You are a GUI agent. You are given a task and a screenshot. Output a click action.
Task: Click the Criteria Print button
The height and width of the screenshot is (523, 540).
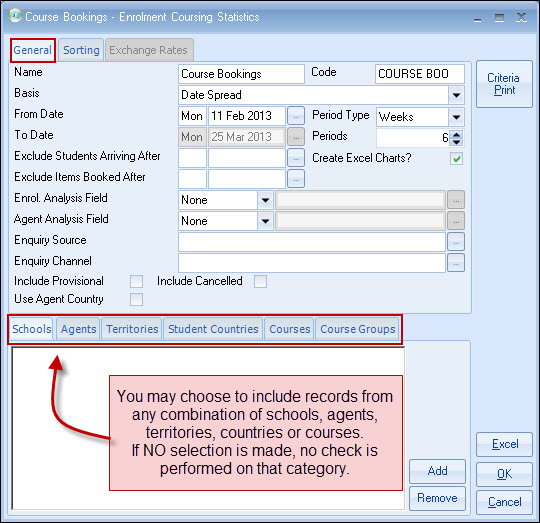(x=505, y=84)
